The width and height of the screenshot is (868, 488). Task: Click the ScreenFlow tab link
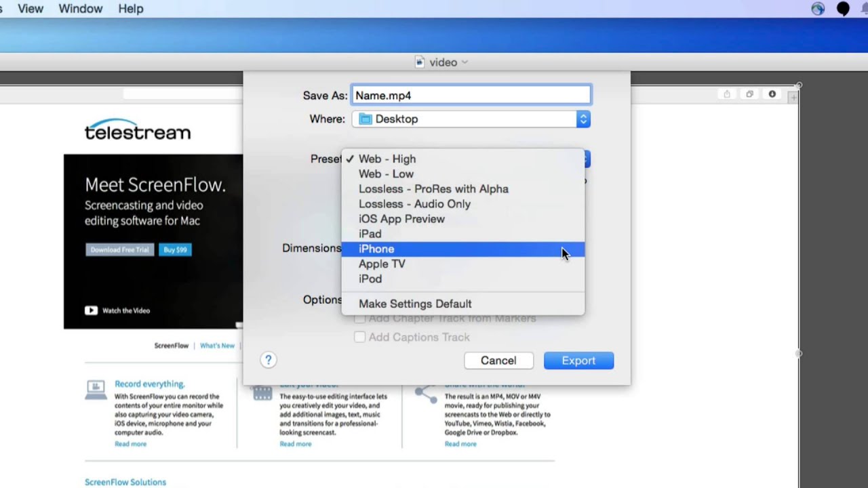tap(171, 346)
